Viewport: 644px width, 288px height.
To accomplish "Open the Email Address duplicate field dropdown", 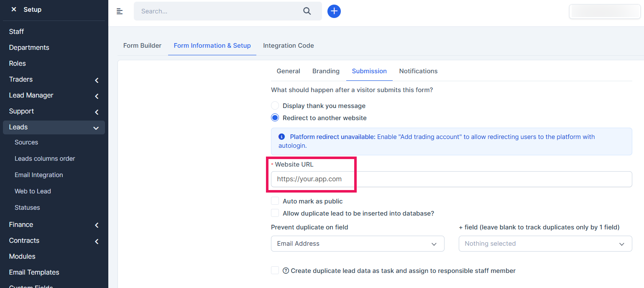I will [x=358, y=244].
